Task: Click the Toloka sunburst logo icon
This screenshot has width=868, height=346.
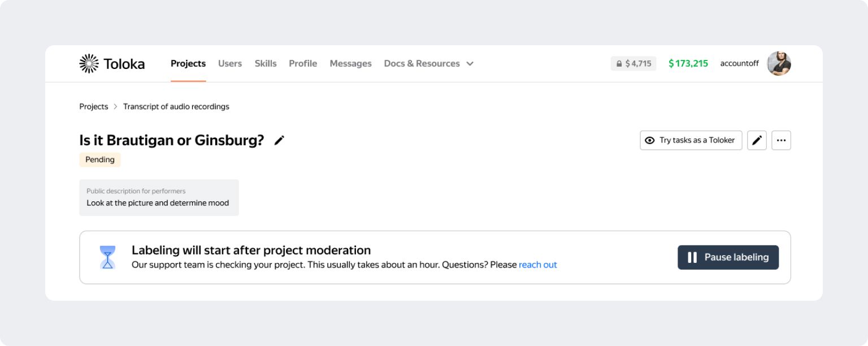Action: coord(89,63)
